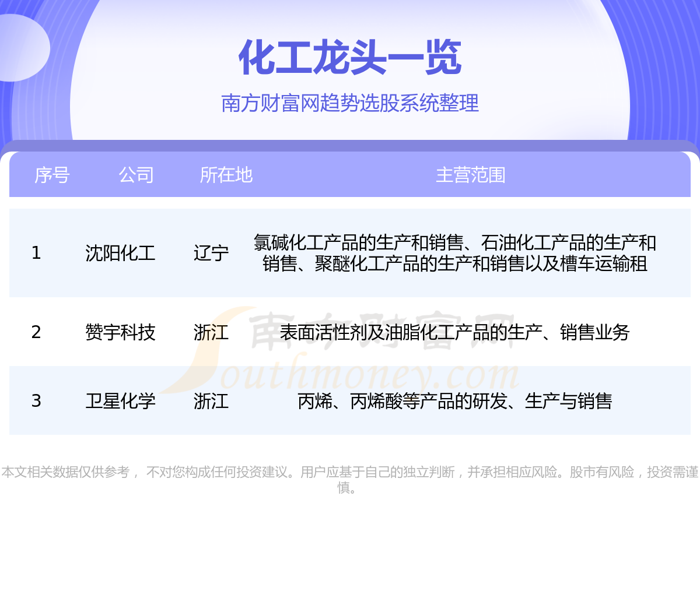Select company 卫星化学
700x612 pixels.
click(120, 401)
